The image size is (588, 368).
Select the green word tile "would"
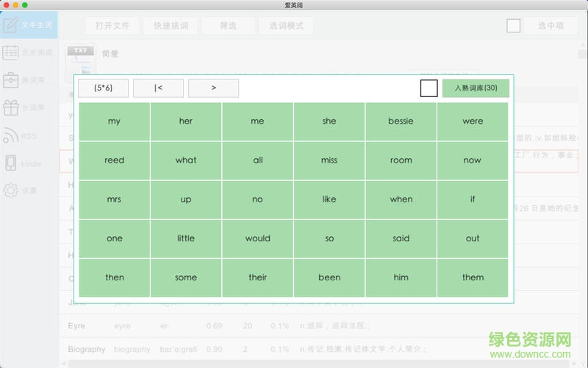pos(257,238)
